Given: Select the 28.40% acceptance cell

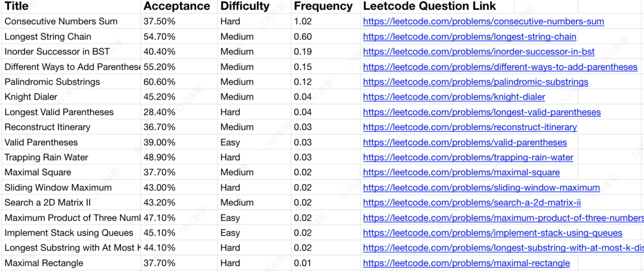Looking at the screenshot, I should (x=179, y=112).
